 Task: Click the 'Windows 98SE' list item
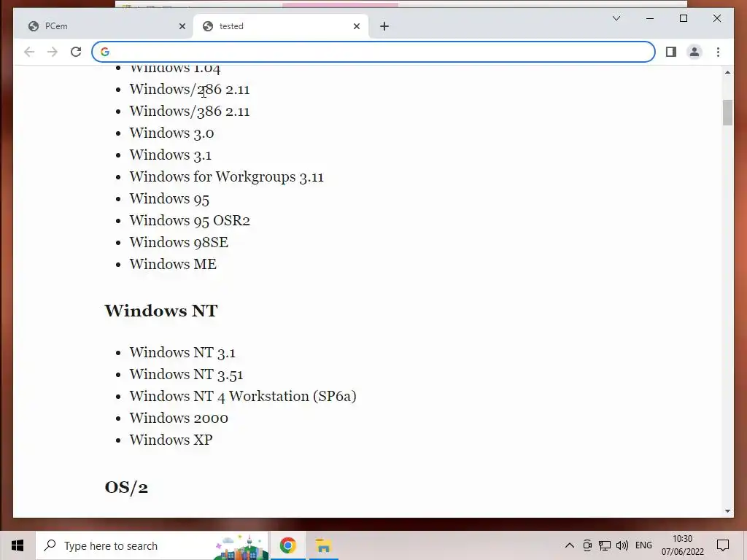pyautogui.click(x=179, y=243)
